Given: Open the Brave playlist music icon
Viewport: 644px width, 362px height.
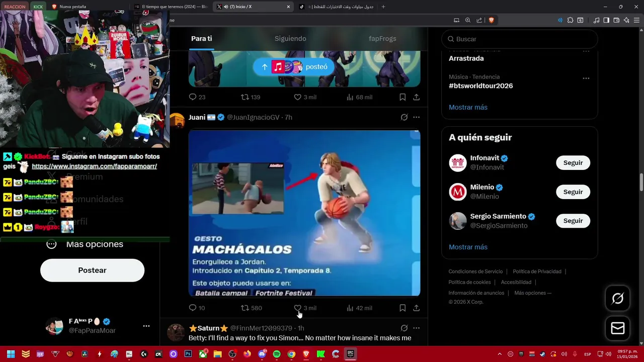Looking at the screenshot, I should point(596,20).
